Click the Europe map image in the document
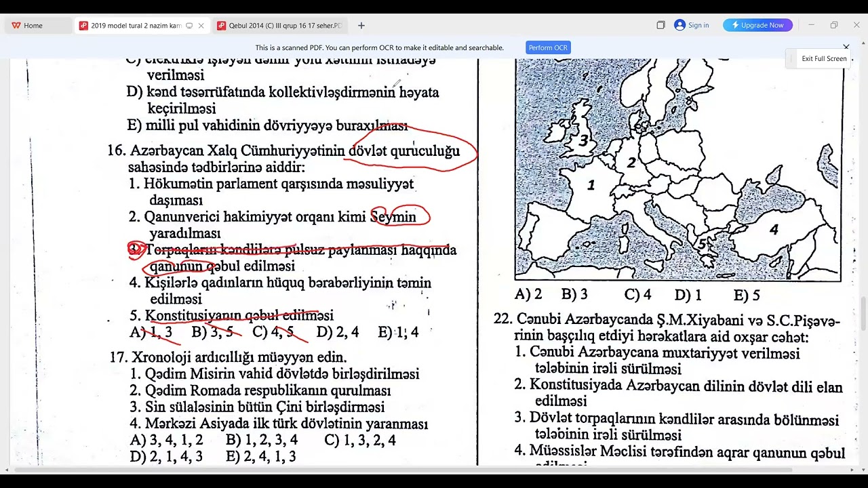 678,169
